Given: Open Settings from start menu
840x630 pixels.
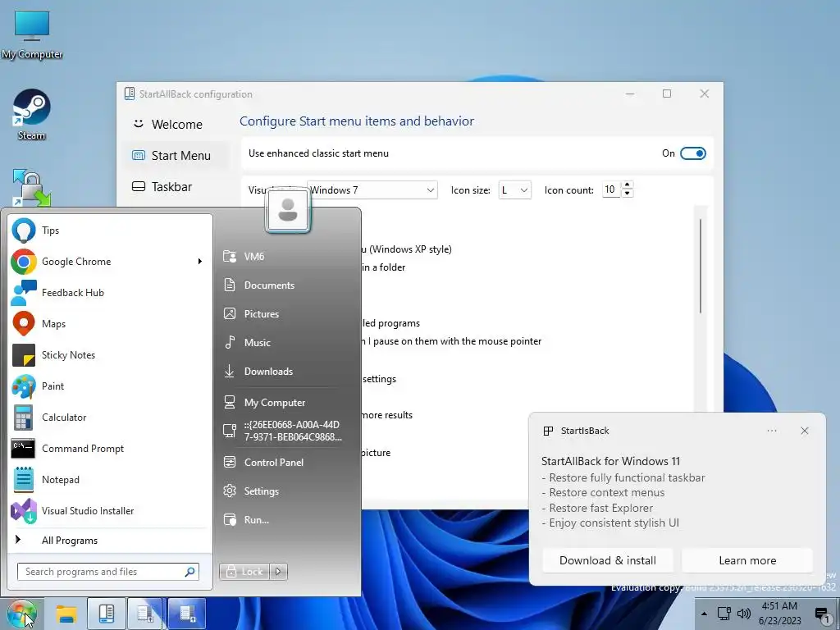Looking at the screenshot, I should click(x=286, y=491).
